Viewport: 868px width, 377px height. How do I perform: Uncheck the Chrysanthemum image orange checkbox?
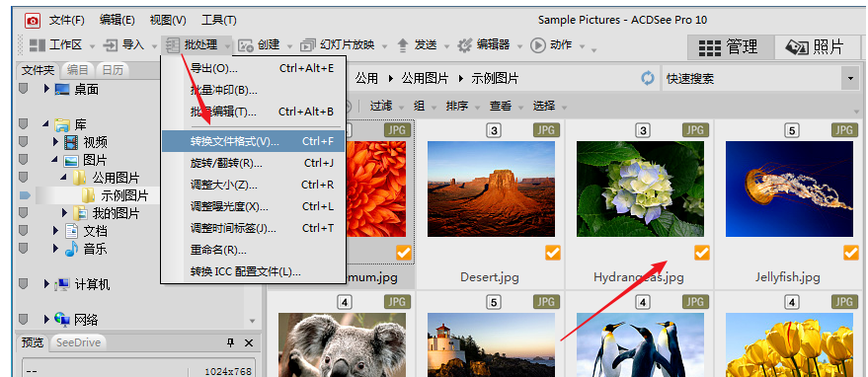coord(404,253)
